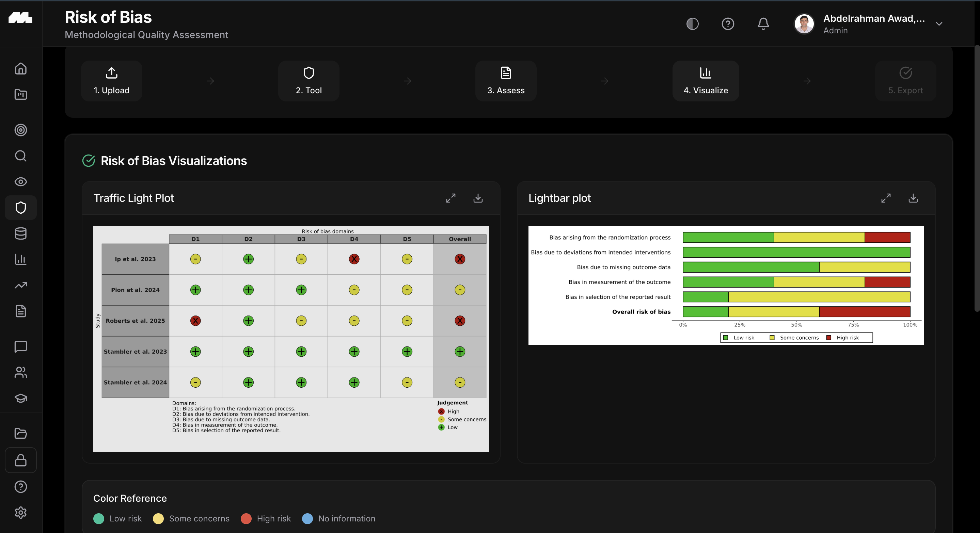The image size is (980, 533).
Task: Go to the 1. Upload step
Action: [x=111, y=81]
